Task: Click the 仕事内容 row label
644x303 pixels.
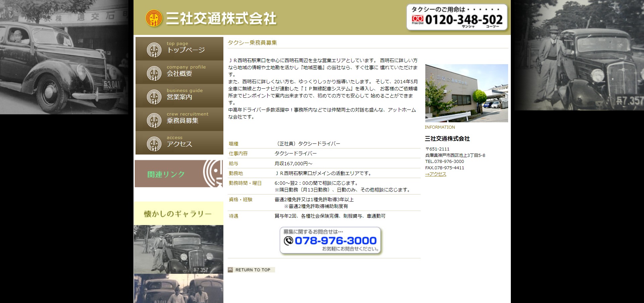Action: click(238, 154)
